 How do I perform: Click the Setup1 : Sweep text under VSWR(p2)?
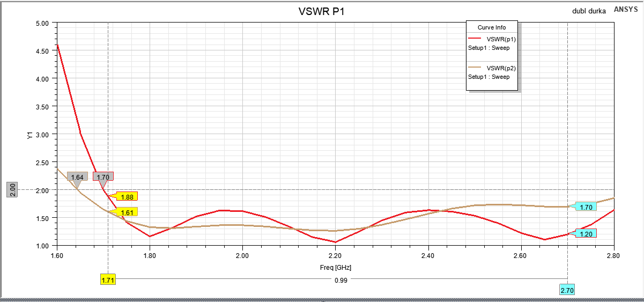click(488, 77)
